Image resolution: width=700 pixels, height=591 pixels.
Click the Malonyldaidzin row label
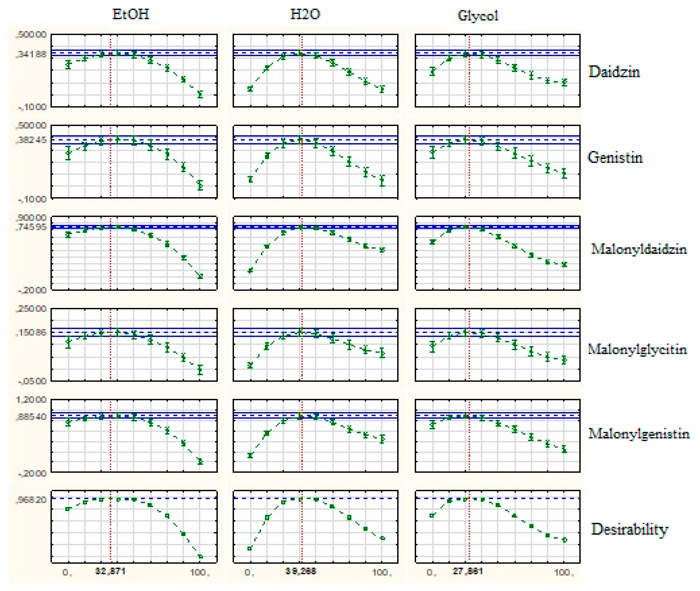tap(639, 249)
